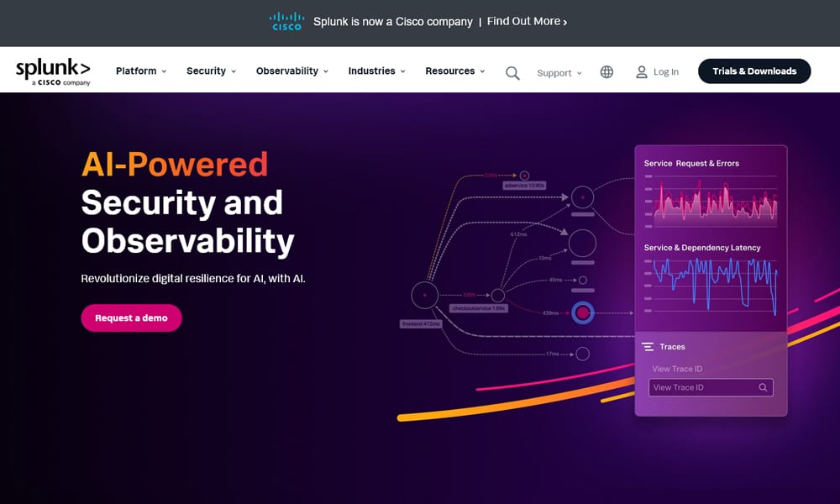
Task: Click the Trials & Downloads button
Action: tap(753, 71)
